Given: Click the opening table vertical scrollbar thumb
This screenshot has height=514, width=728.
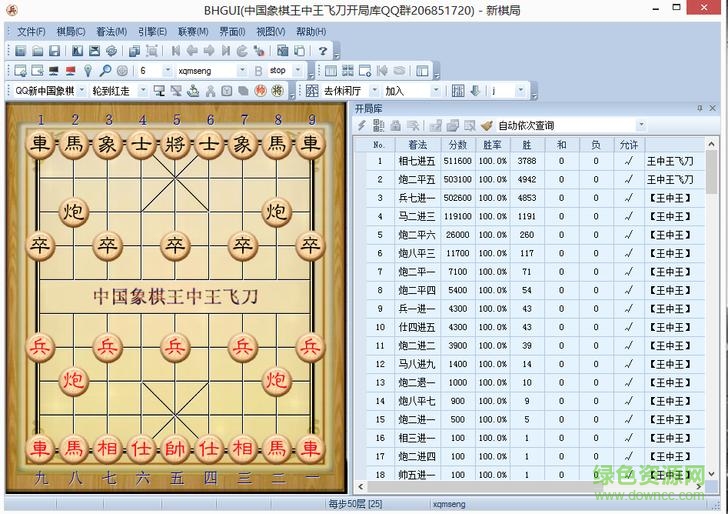Looking at the screenshot, I should pyautogui.click(x=711, y=172).
